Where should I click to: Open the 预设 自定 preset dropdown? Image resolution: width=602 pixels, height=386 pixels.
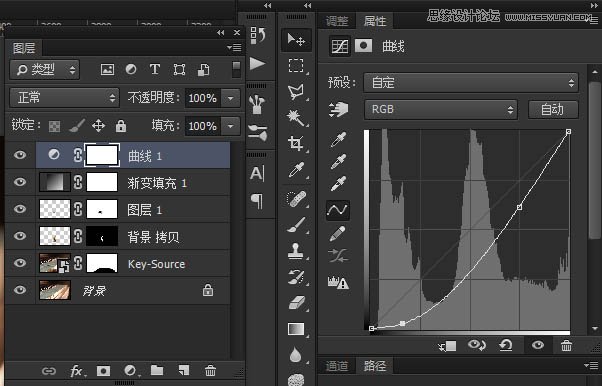pos(471,83)
